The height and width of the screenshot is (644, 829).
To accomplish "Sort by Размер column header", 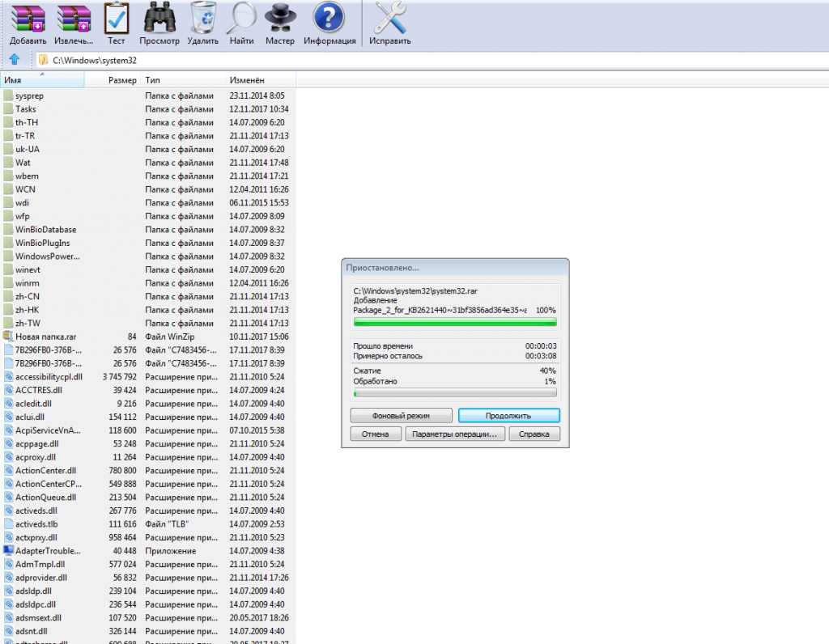I will click(x=113, y=80).
